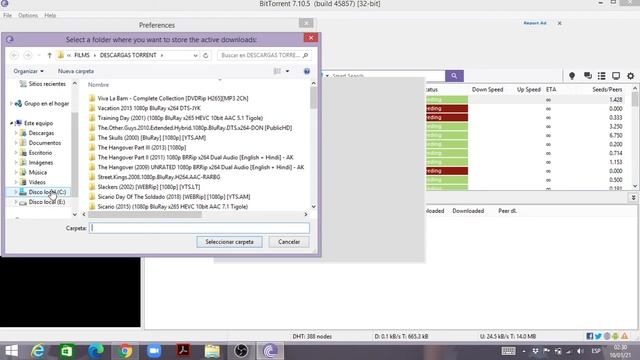Open BitTorrent settings gear icon

[631, 76]
